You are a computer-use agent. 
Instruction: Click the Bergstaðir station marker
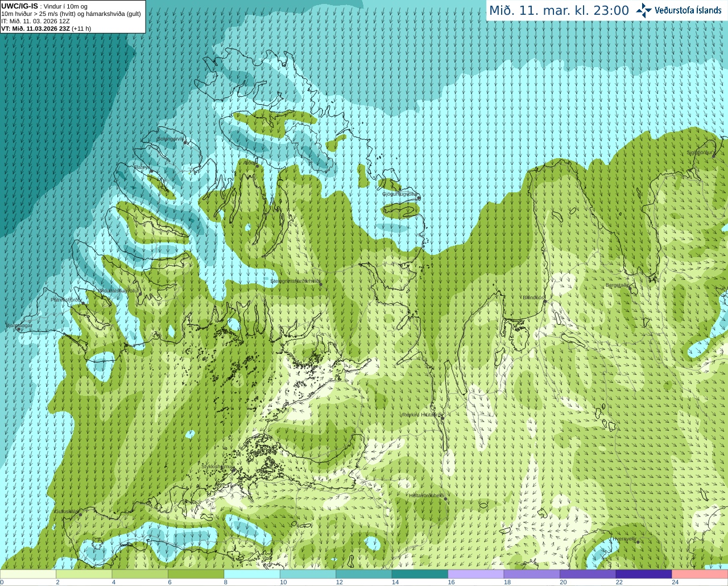pyautogui.click(x=631, y=288)
